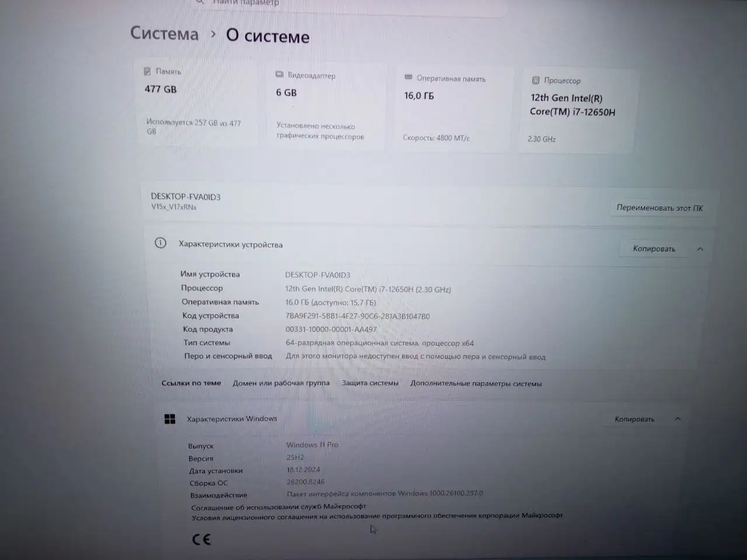Select device ID 7BA9F291-5BB1-4F27 value

[357, 316]
